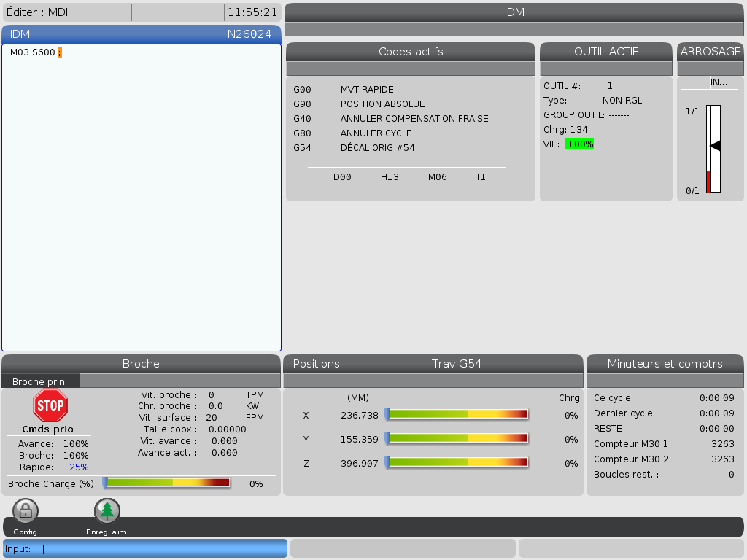747x560 pixels.
Task: Click the black coolant level arrow marker
Action: click(715, 146)
